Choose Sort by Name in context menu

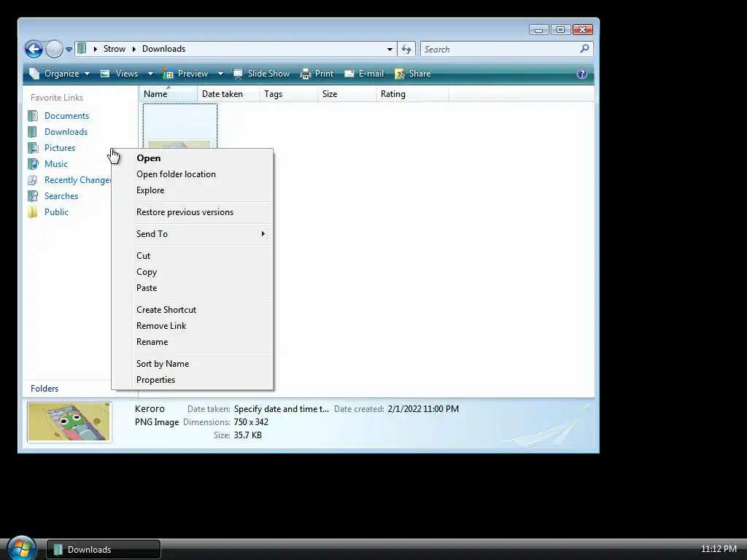pos(193,364)
